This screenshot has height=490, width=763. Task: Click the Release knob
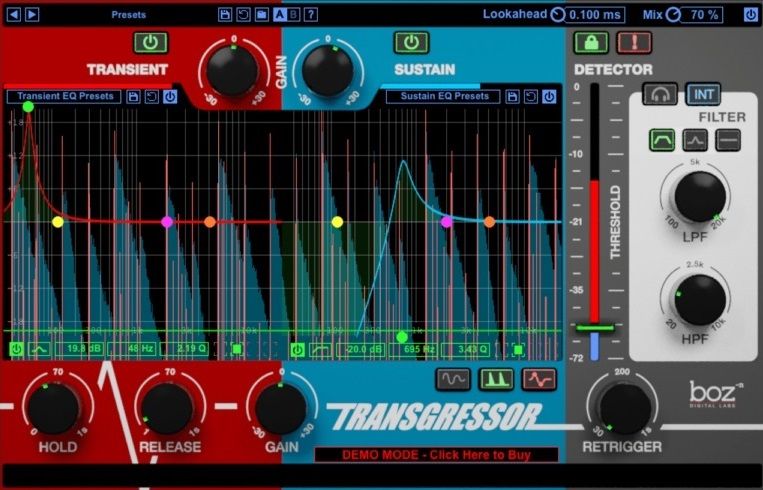point(167,408)
